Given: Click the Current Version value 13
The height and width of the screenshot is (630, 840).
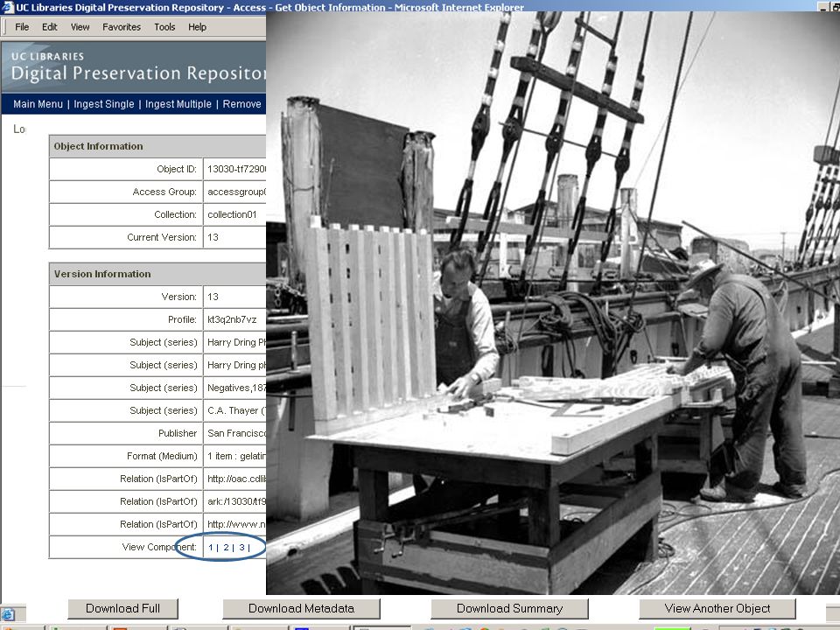Looking at the screenshot, I should (213, 237).
